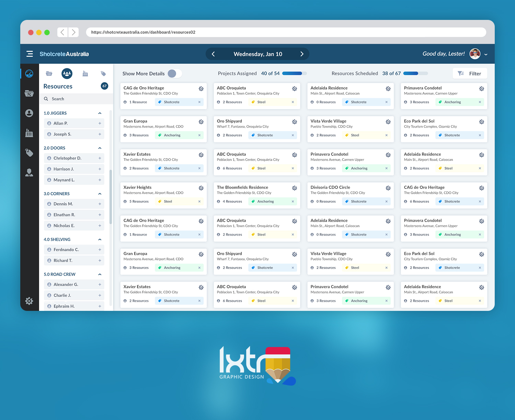Select Charlie J. in resource list
Viewport: 515px width, 420px height.
(x=74, y=295)
